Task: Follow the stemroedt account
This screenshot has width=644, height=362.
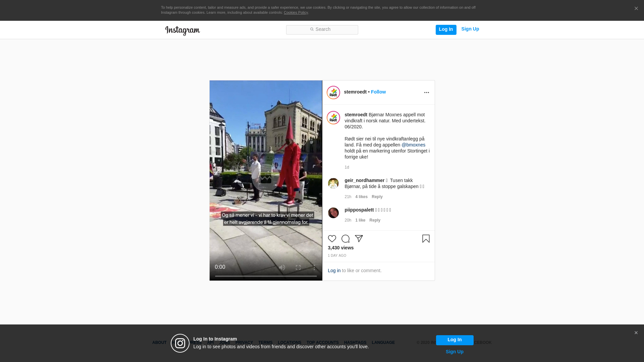Action: click(x=378, y=92)
